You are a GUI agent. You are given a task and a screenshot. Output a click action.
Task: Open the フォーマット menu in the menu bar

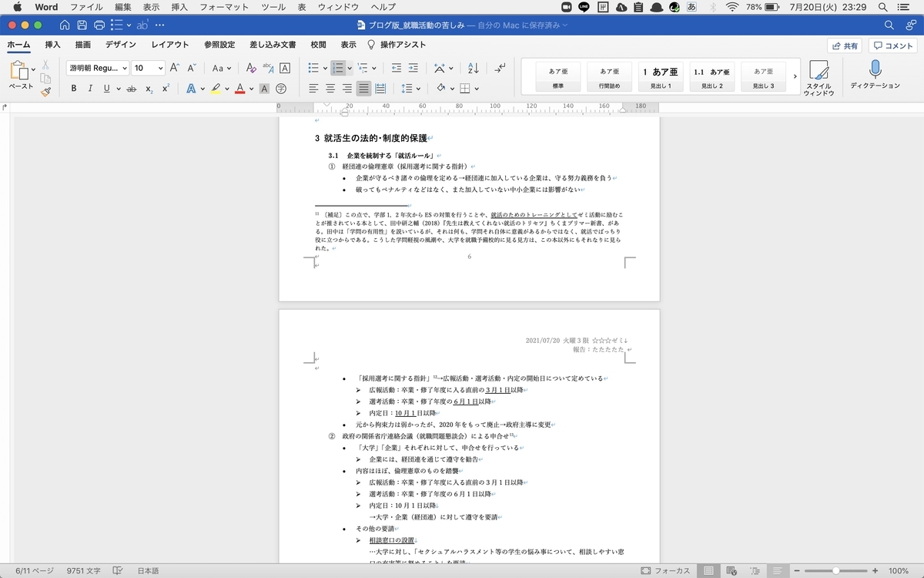224,7
